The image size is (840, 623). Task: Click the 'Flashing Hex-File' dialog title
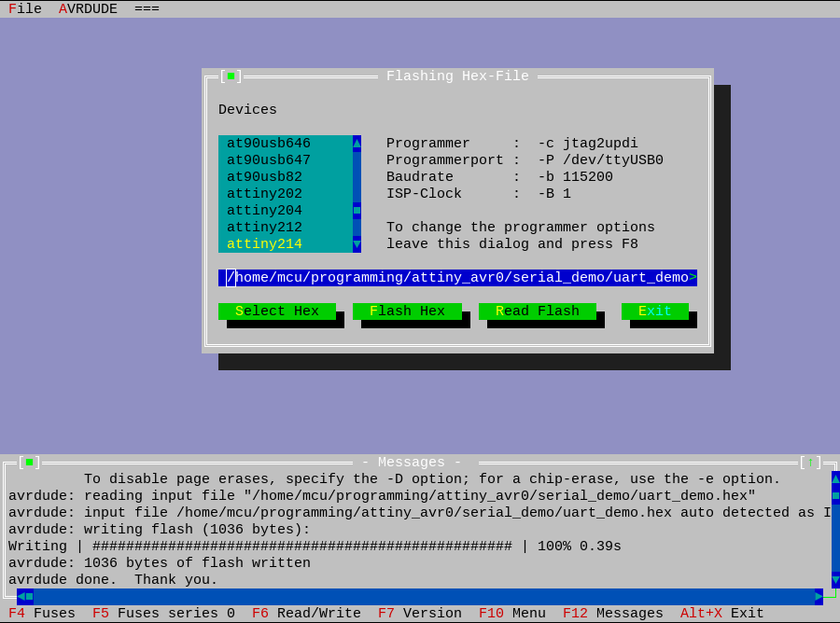tap(457, 76)
